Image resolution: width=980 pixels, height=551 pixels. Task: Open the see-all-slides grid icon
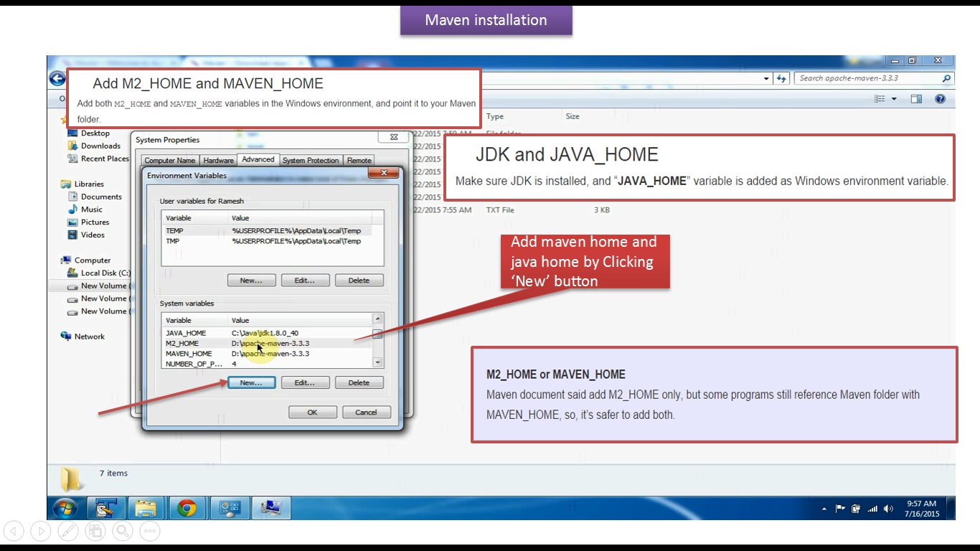tap(95, 531)
